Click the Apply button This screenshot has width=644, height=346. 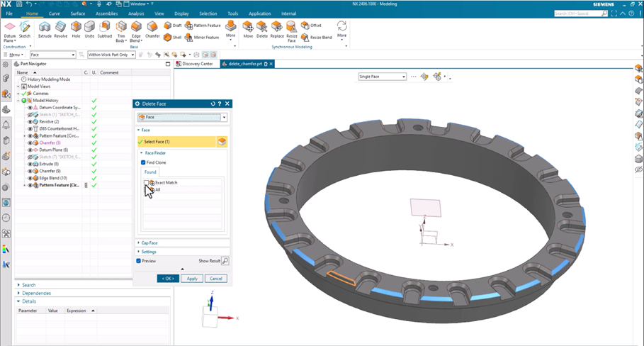point(192,278)
